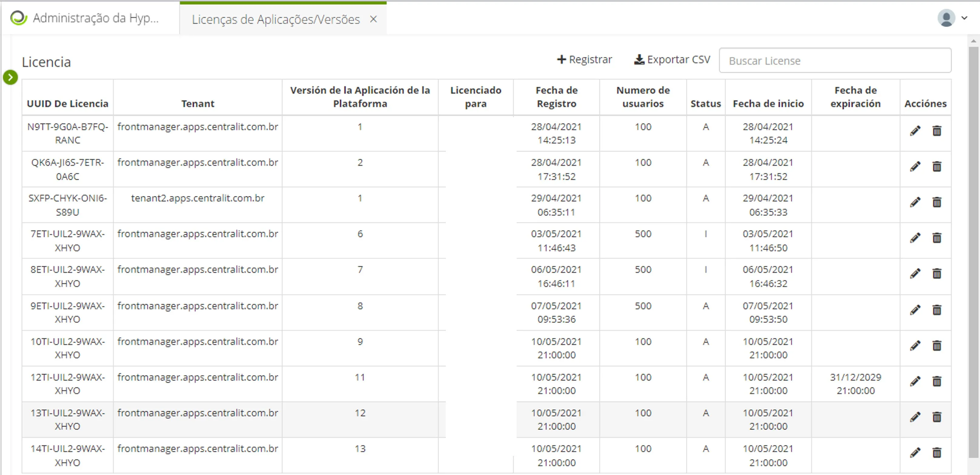
Task: Open the user profile dropdown
Action: coord(964,18)
